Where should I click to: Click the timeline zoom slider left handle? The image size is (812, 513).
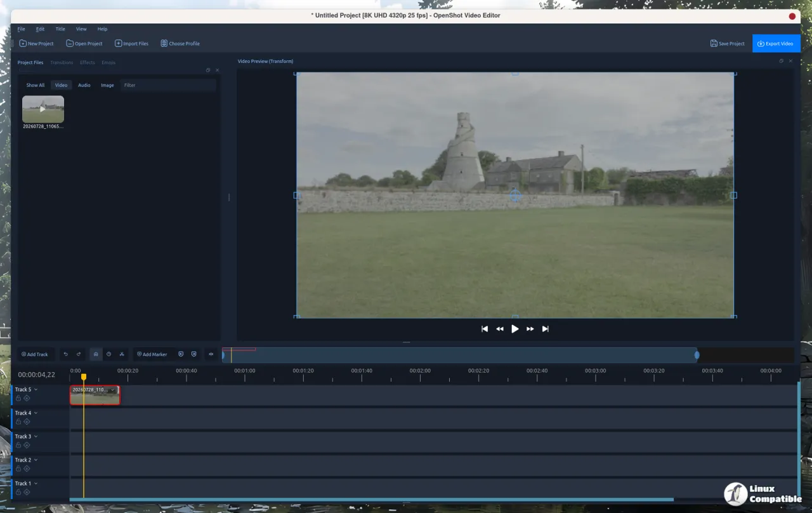223,355
